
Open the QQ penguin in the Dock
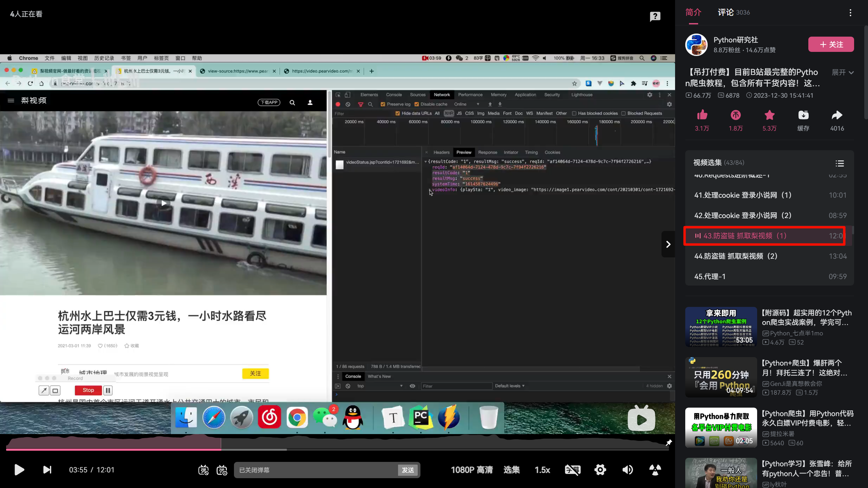tap(353, 417)
